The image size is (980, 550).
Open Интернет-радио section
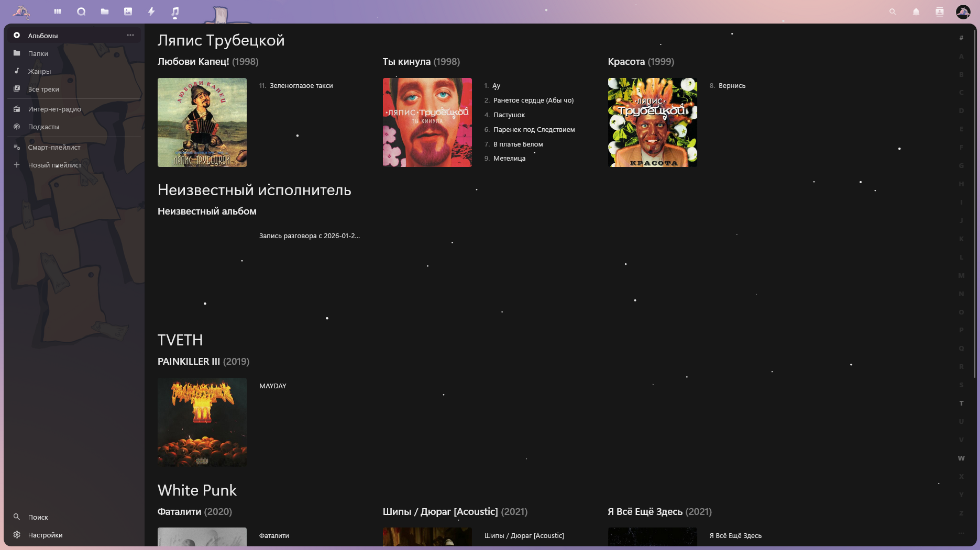(54, 109)
